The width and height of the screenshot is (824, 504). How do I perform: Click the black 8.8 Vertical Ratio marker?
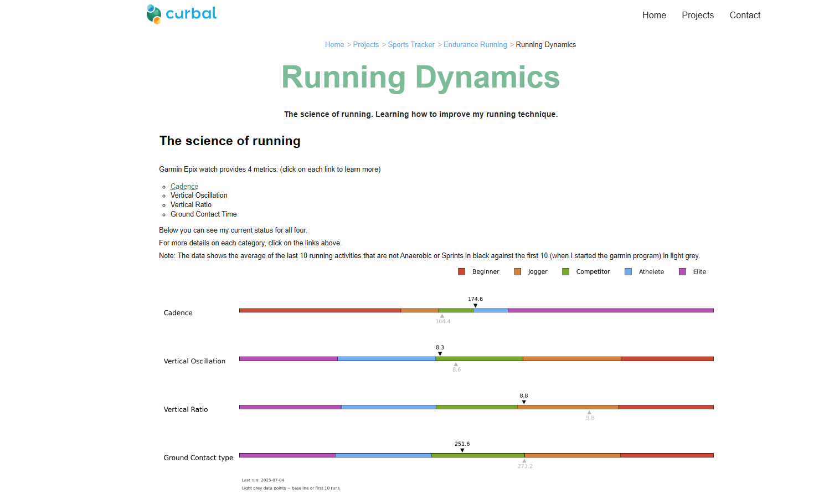pos(524,402)
